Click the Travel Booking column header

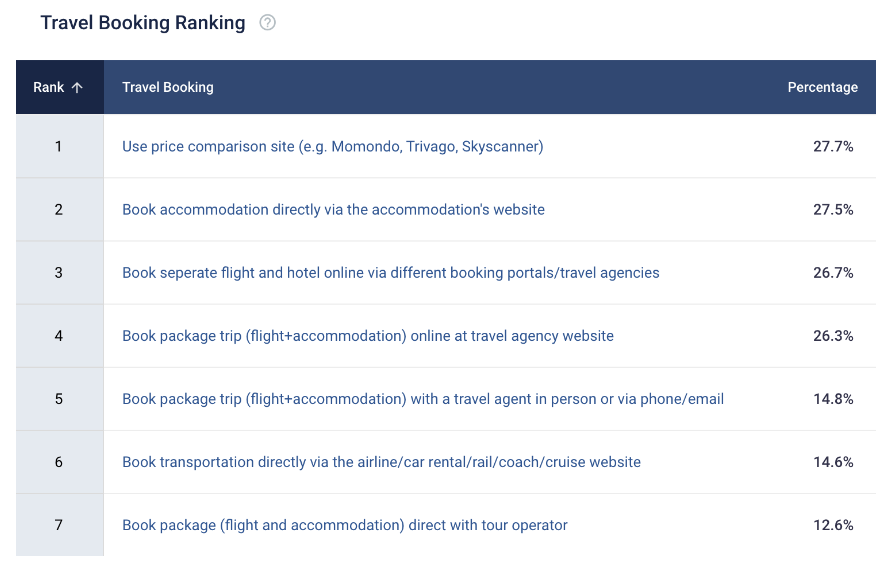click(168, 87)
